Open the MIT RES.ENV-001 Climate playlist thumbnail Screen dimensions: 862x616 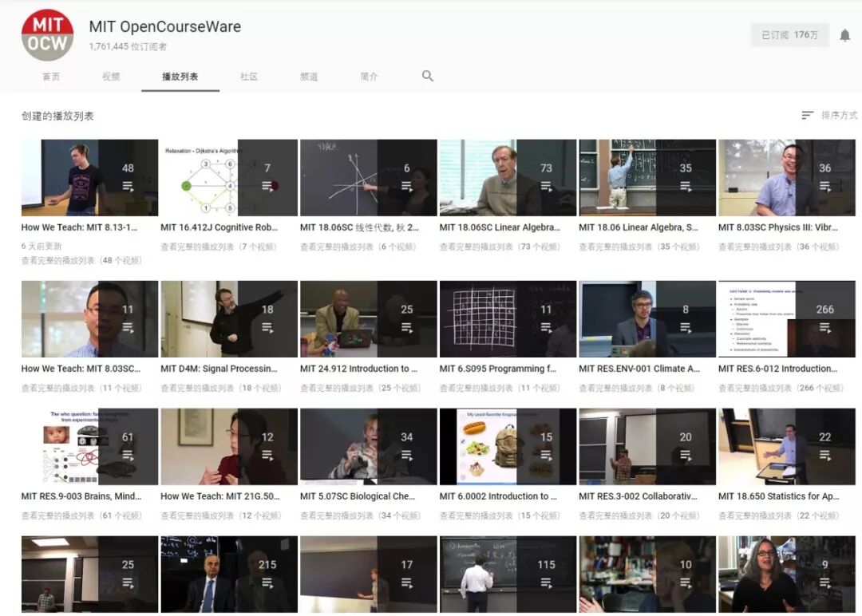pos(646,318)
